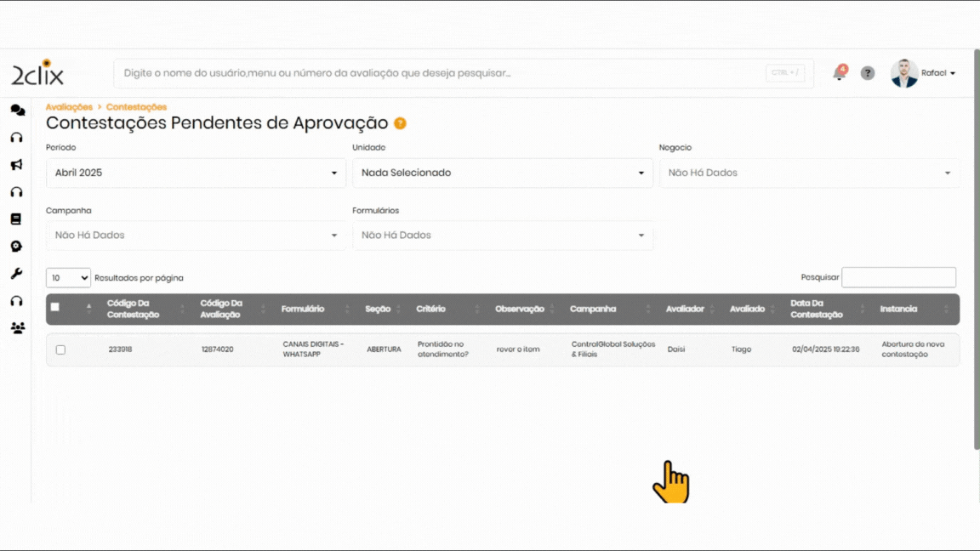The height and width of the screenshot is (551, 980).
Task: Check the row checkbox for contestação 233918
Action: click(60, 349)
